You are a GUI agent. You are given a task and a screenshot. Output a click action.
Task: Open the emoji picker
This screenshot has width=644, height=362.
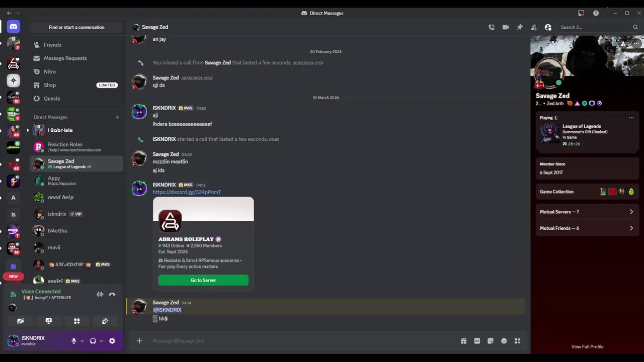click(x=504, y=341)
